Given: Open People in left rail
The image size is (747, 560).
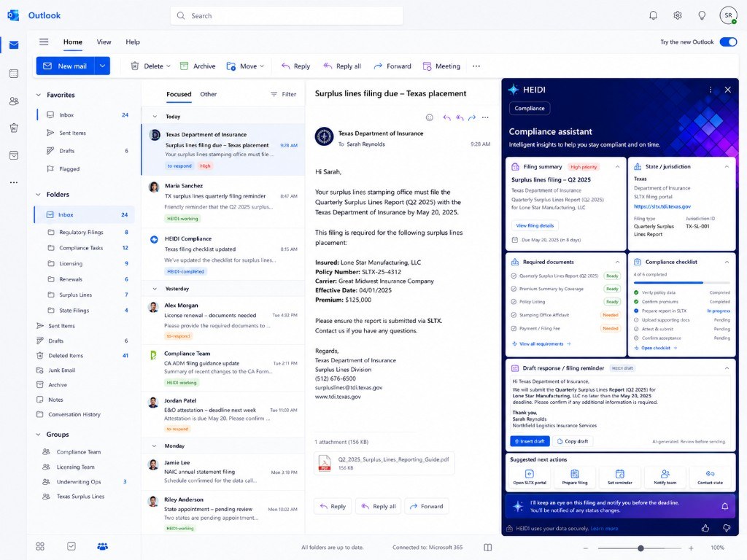Looking at the screenshot, I should click(14, 101).
